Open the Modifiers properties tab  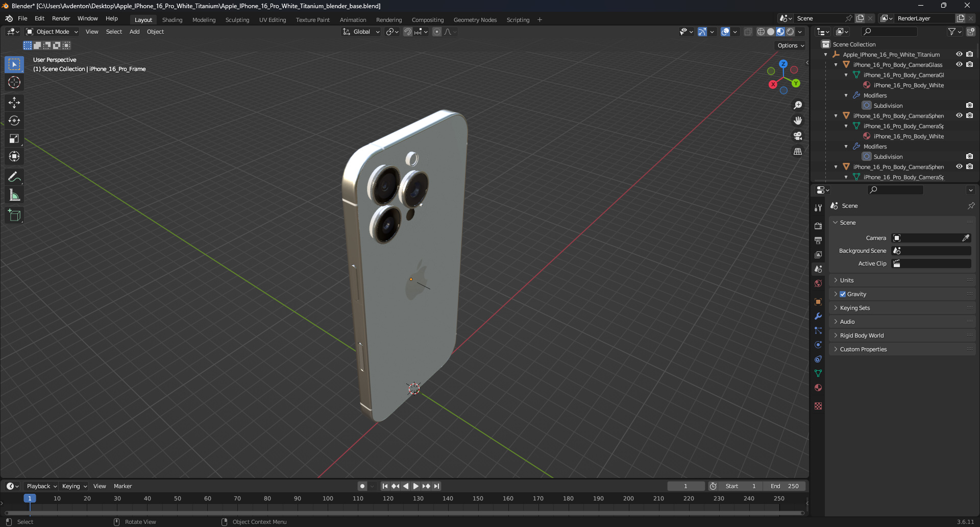(x=818, y=316)
